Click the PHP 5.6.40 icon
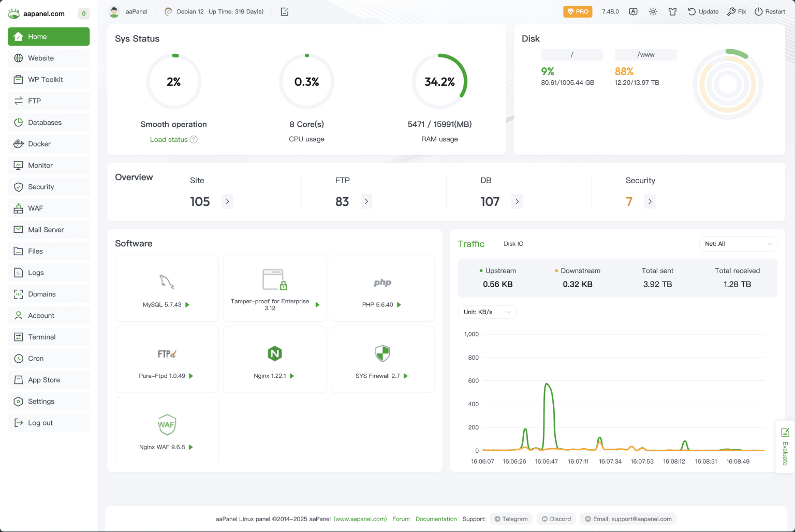The image size is (795, 532). 382,282
